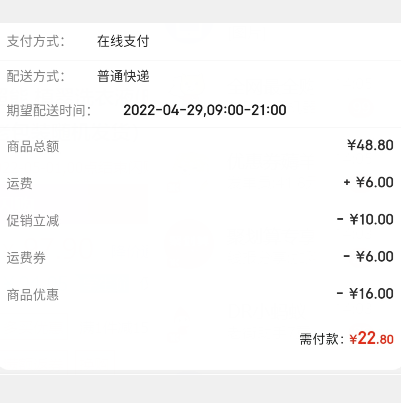This screenshot has width=401, height=403.
Task: Select the 需付款 amount due label
Action: click(x=322, y=339)
